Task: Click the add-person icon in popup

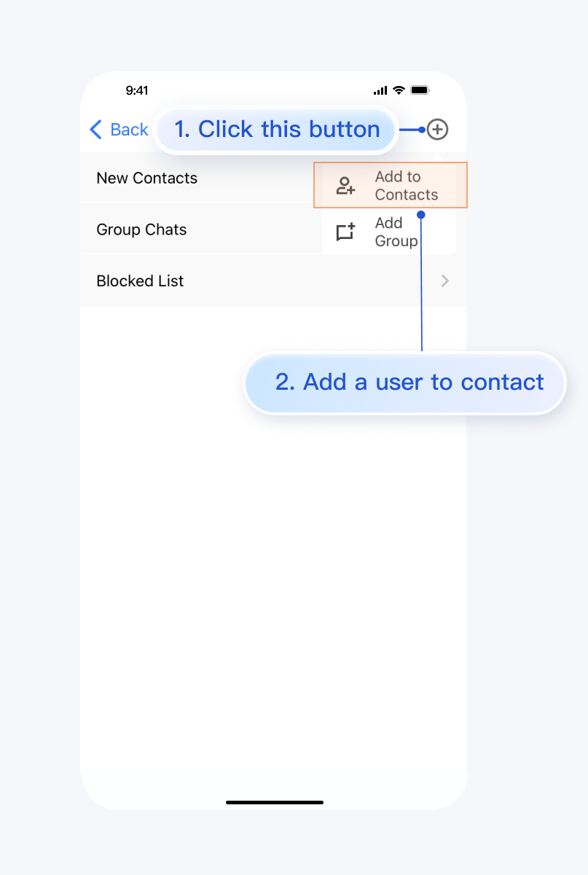Action: coord(345,186)
